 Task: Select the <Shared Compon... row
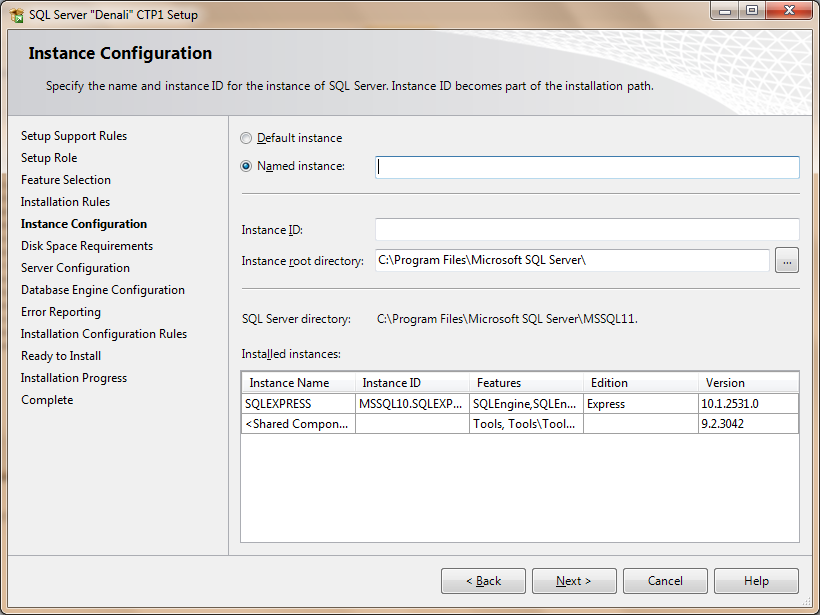520,424
